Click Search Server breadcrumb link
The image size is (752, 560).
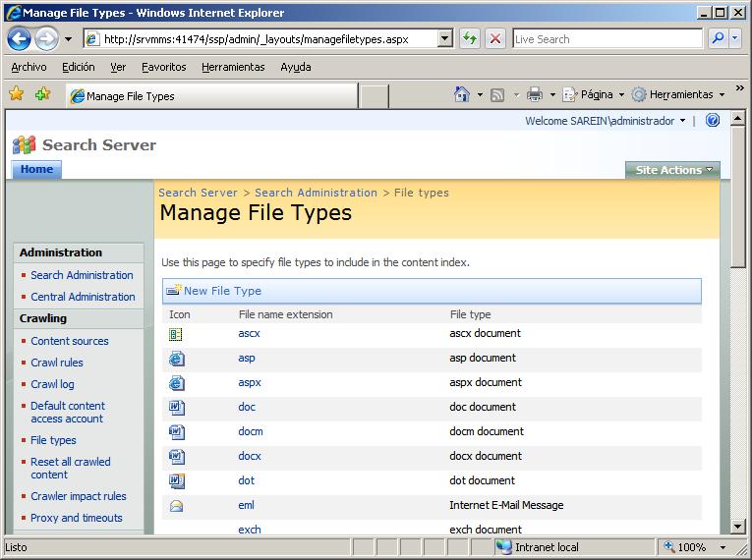tap(198, 193)
